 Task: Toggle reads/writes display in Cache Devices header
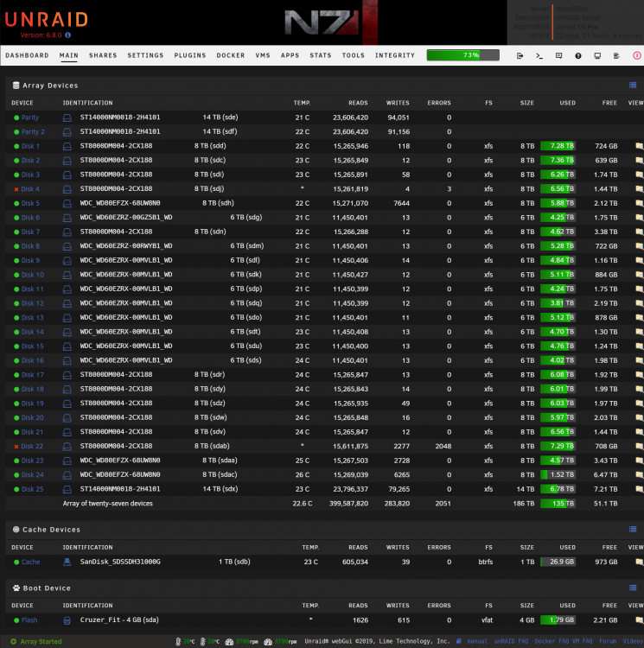click(633, 530)
